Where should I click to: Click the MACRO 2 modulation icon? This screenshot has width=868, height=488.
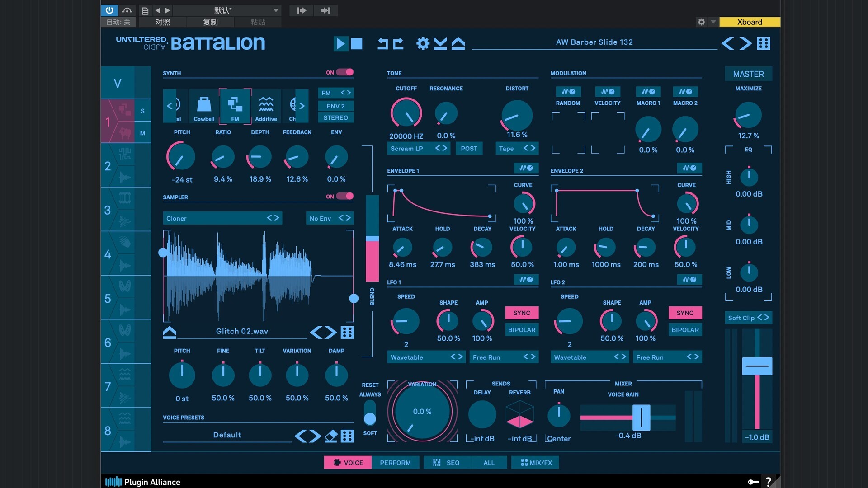click(x=685, y=92)
